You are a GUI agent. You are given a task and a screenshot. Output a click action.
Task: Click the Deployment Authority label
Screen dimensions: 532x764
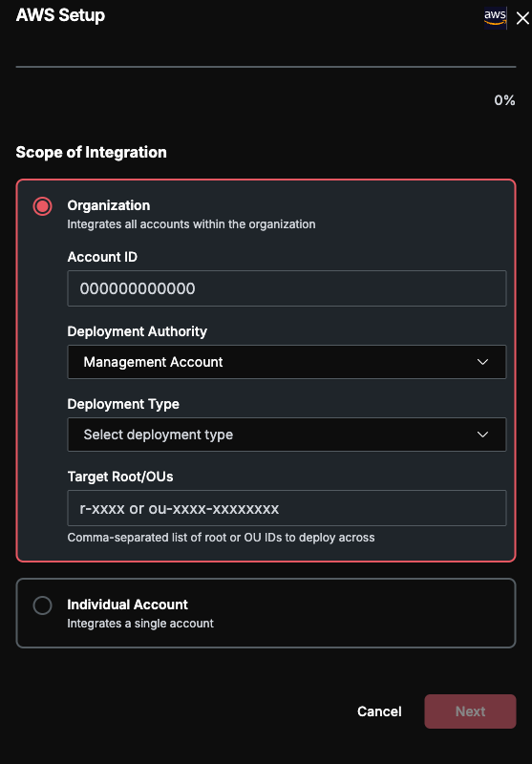[138, 331]
